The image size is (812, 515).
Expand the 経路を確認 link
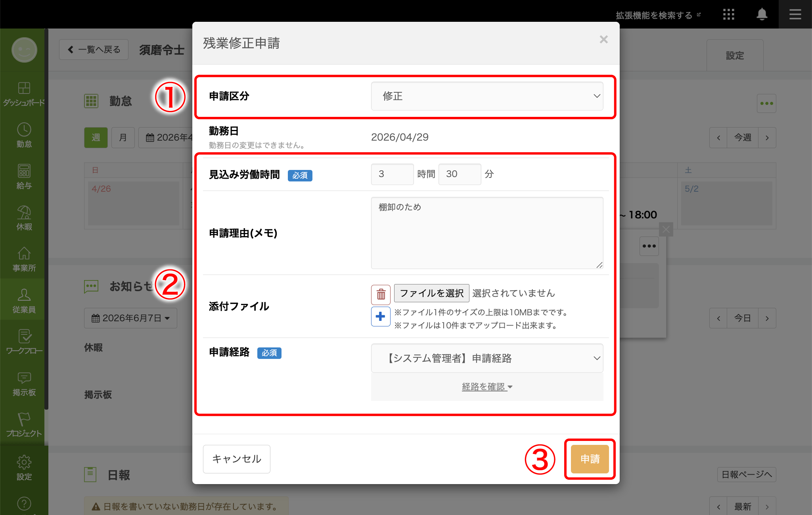[487, 387]
